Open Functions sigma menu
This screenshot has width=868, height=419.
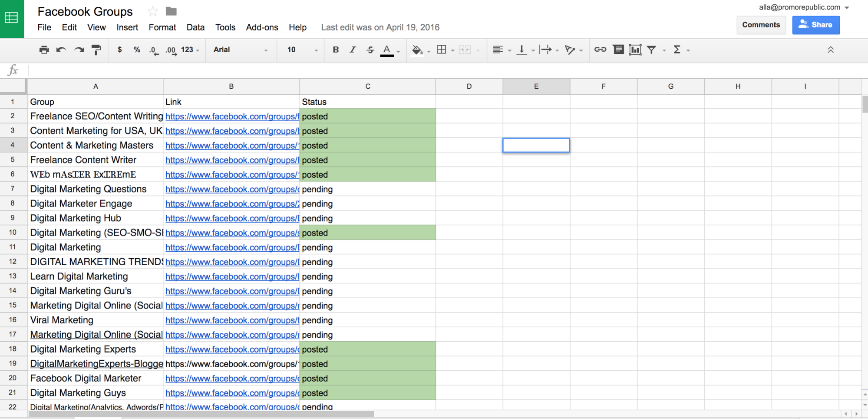point(677,50)
